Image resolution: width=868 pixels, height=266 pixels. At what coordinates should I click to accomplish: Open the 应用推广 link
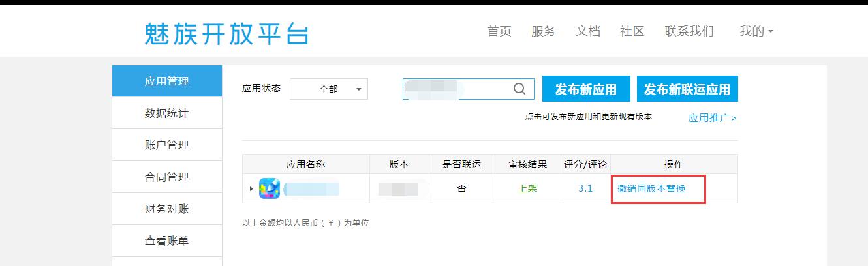pos(712,118)
